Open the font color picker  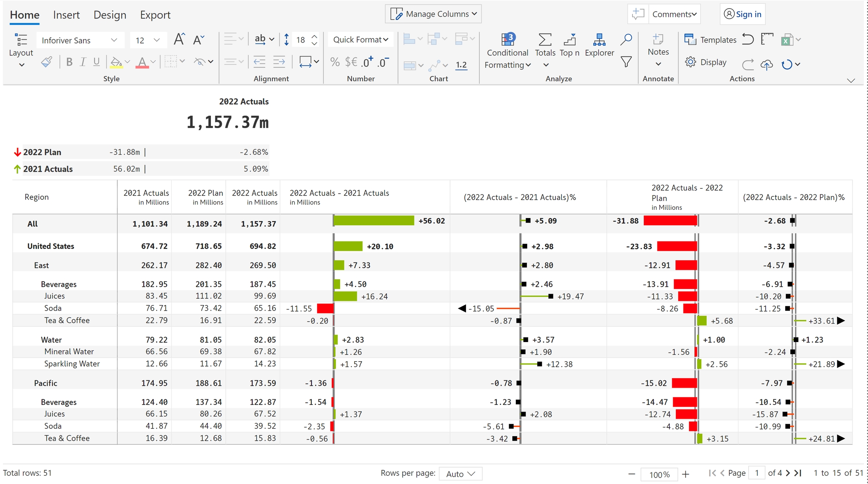pyautogui.click(x=142, y=62)
